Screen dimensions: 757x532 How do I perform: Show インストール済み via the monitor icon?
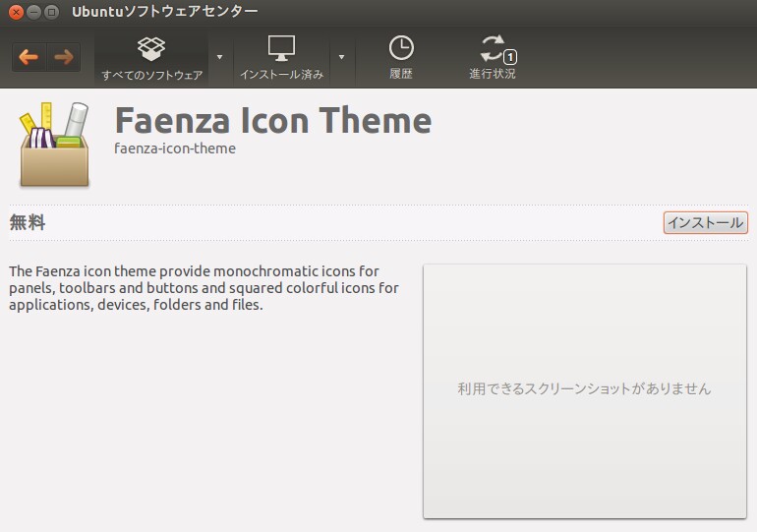(x=281, y=58)
